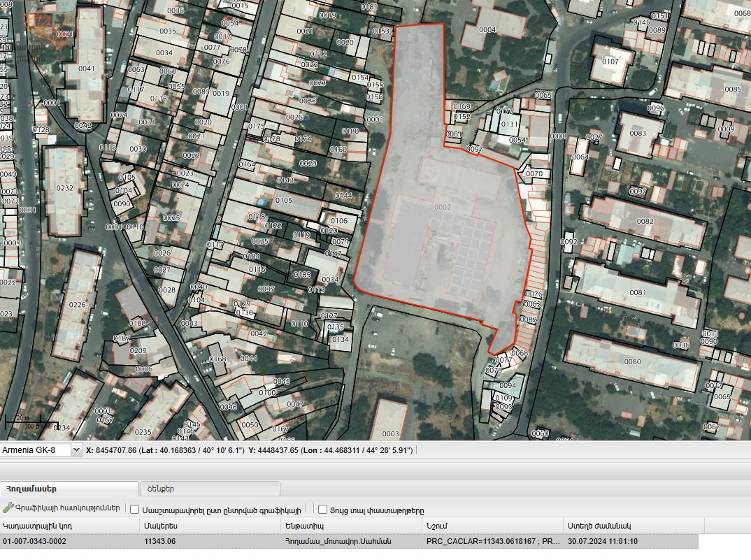Switch to the Շենքեր tab
The width and height of the screenshot is (751, 560).
[x=210, y=489]
